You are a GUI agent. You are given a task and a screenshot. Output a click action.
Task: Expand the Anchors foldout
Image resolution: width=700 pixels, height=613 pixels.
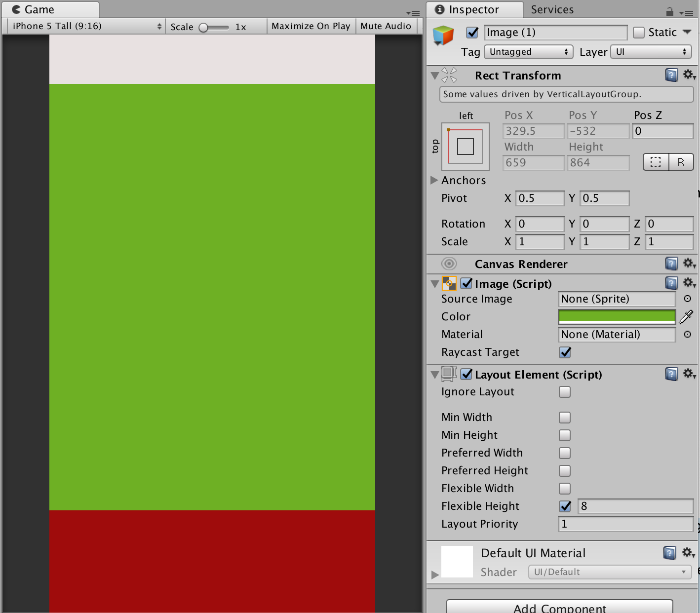pos(434,180)
